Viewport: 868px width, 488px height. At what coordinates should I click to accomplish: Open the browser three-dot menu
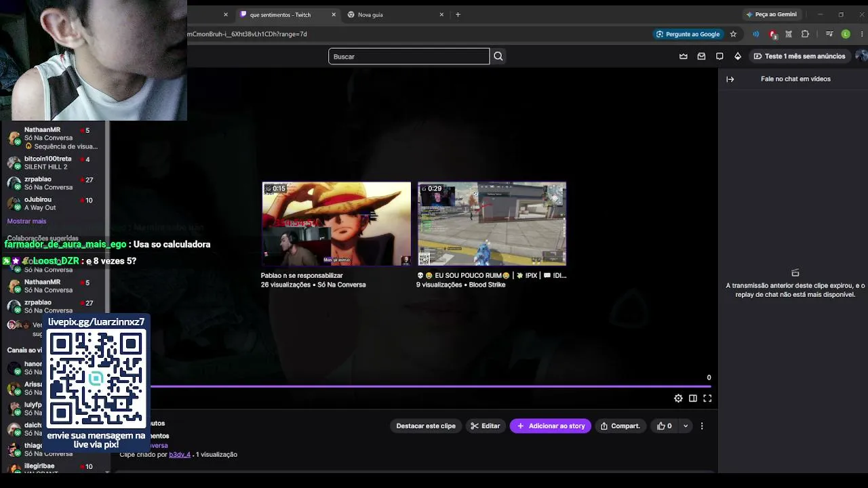pos(861,34)
